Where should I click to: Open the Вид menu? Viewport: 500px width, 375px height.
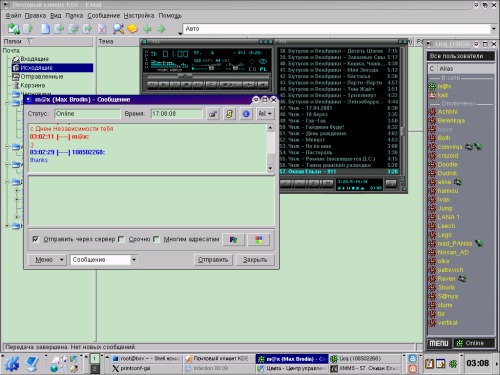point(56,16)
